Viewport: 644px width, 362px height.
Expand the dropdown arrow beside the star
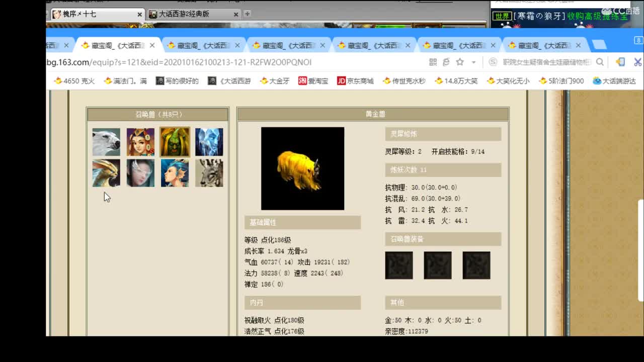473,62
